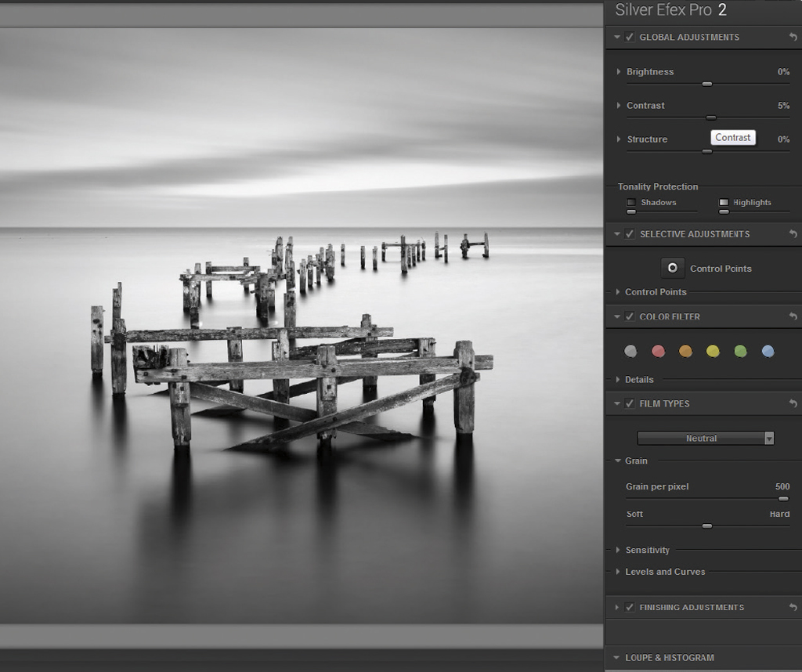This screenshot has height=672, width=802.
Task: Disable the Color Filter checkbox
Action: tap(630, 316)
